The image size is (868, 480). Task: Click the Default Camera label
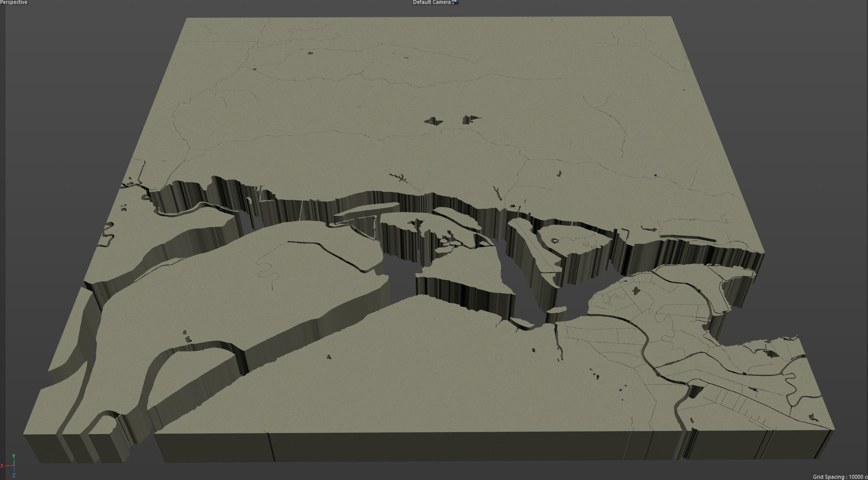tap(431, 2)
